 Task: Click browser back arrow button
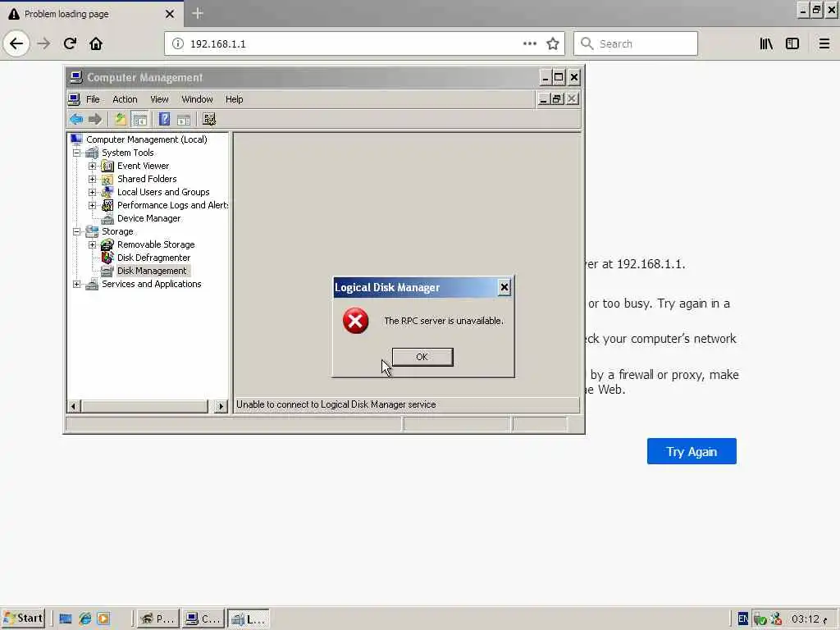[x=16, y=43]
